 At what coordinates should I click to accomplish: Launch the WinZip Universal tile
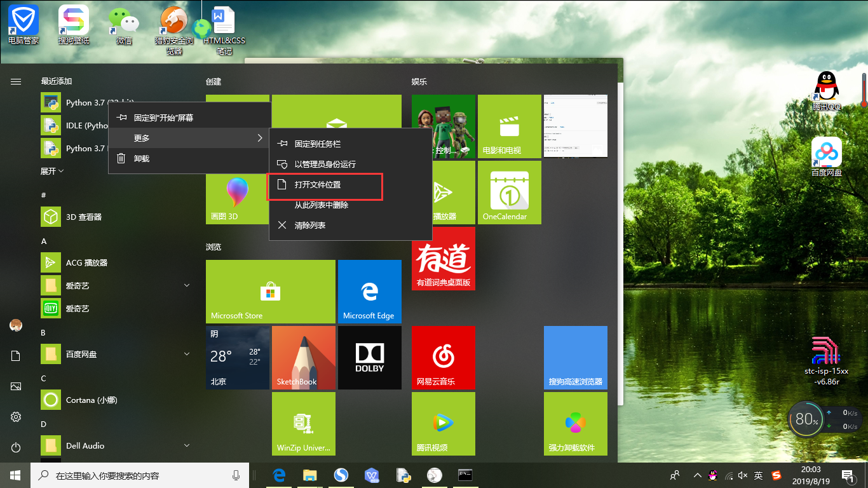pos(304,424)
